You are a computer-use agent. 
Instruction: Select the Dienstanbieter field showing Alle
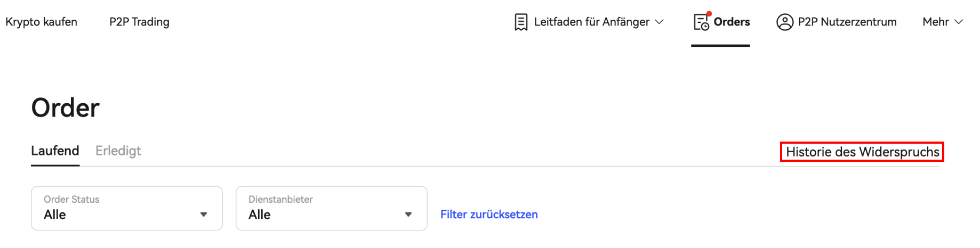(x=332, y=208)
